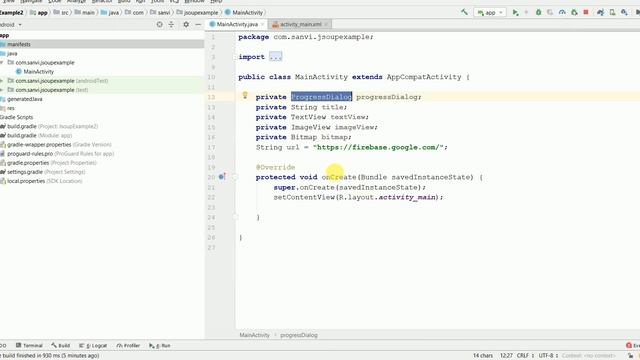Click the override gutter icon beside onCreate
This screenshot has width=640, height=360.
[x=222, y=177]
